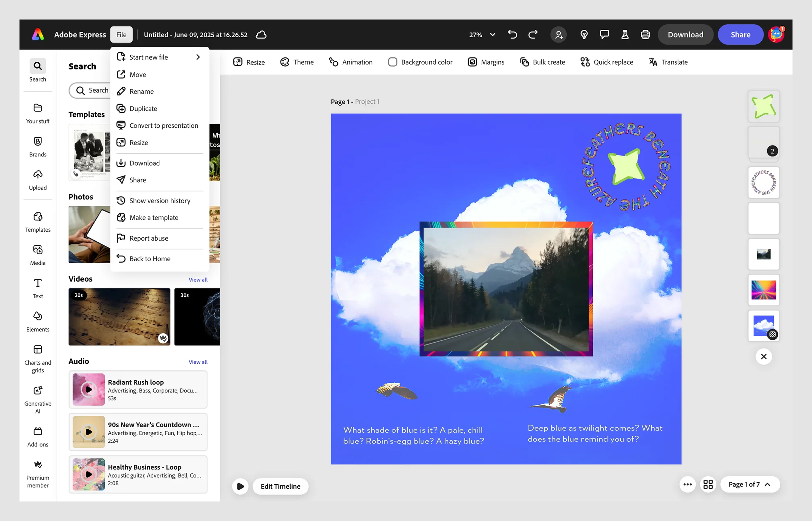
Task: Select the green star layer thumbnail
Action: [x=763, y=106]
